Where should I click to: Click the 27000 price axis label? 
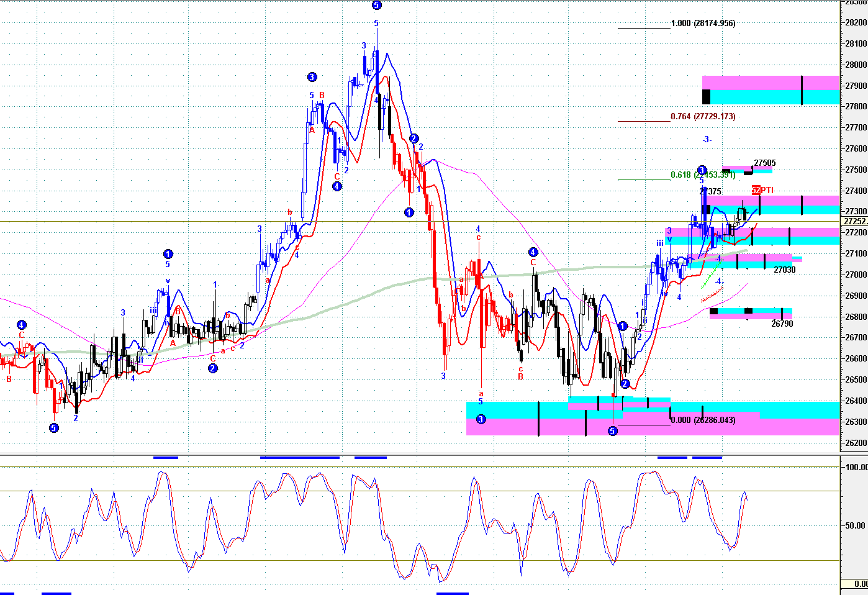click(x=856, y=275)
